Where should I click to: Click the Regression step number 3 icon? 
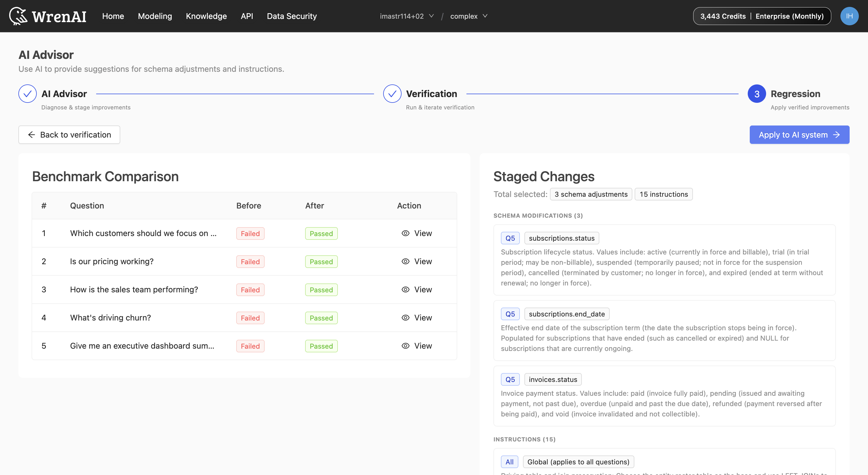click(757, 94)
